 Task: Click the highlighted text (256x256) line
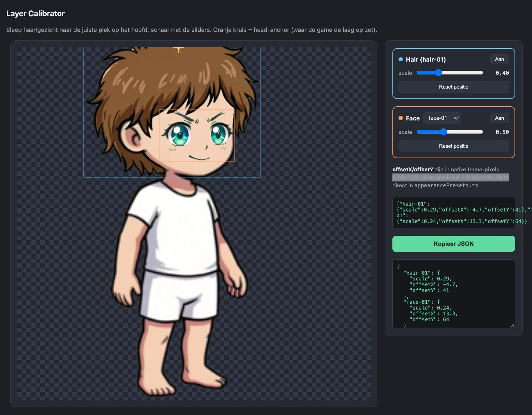click(x=450, y=177)
